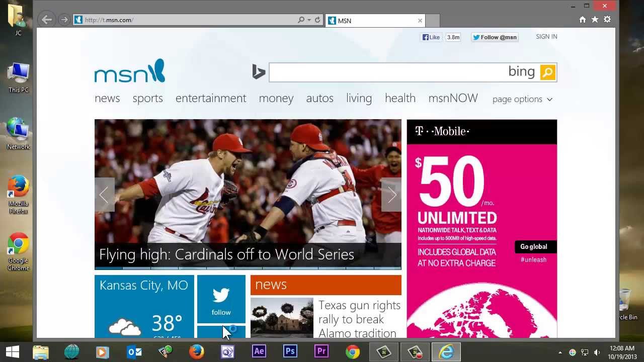Screen dimensions: 644x362
Task: Click Internet Explorer taskbar icon
Action: click(446, 352)
